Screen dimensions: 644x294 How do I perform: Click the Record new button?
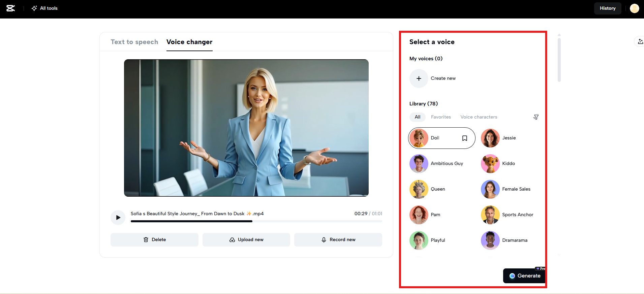coord(338,240)
